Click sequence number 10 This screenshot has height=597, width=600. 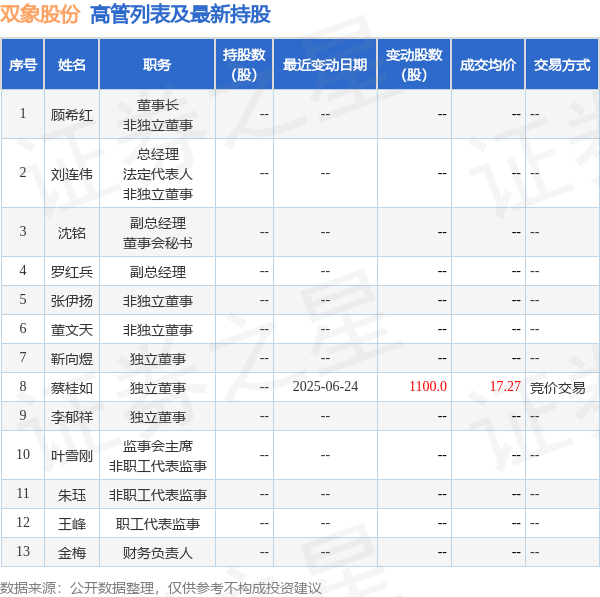click(x=23, y=454)
